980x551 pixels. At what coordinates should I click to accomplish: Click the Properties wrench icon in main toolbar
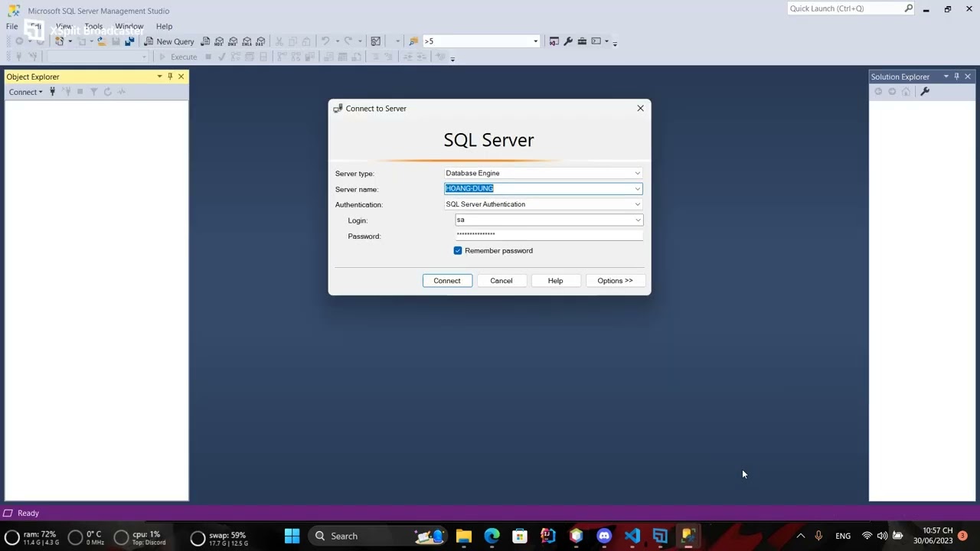(x=568, y=41)
